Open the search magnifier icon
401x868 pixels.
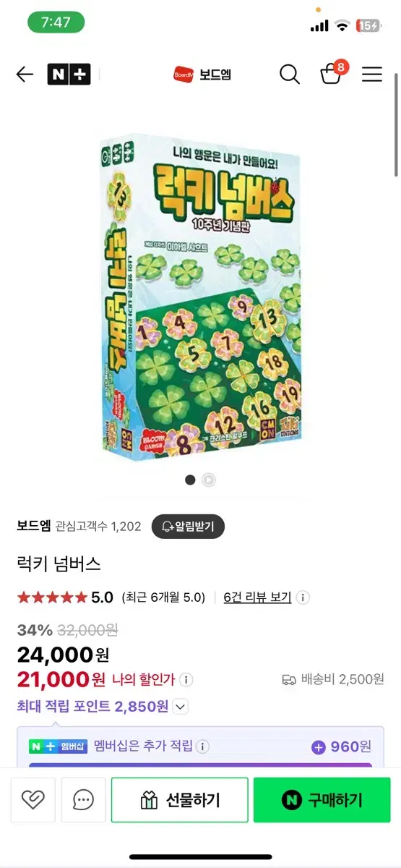[289, 74]
